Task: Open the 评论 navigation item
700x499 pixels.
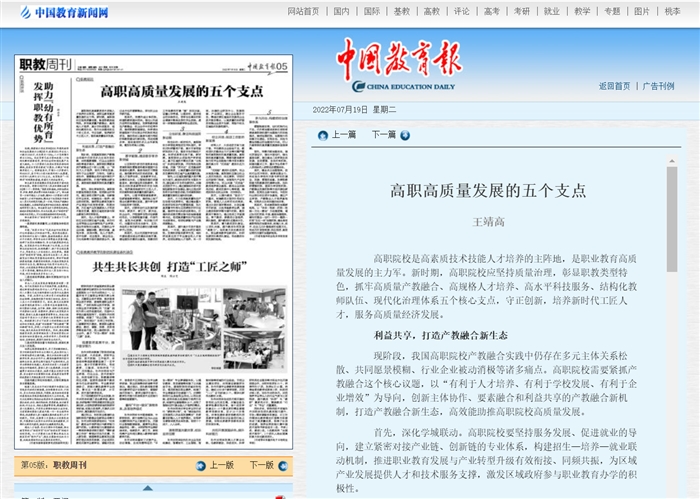Action: coord(461,12)
